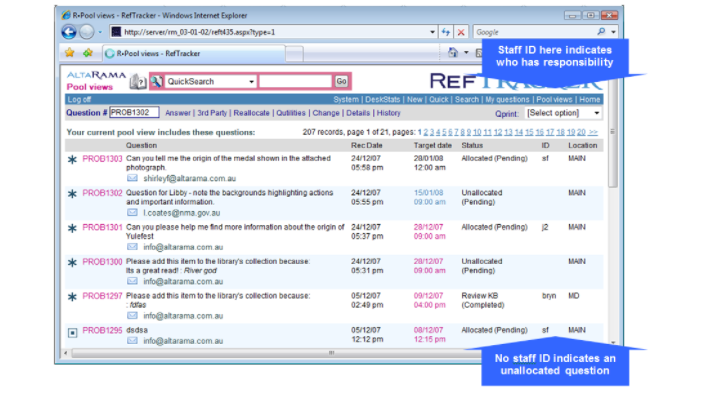Click info@altarama.com.au email under PROB1301
Screen dimensions: 709x395
coord(183,247)
